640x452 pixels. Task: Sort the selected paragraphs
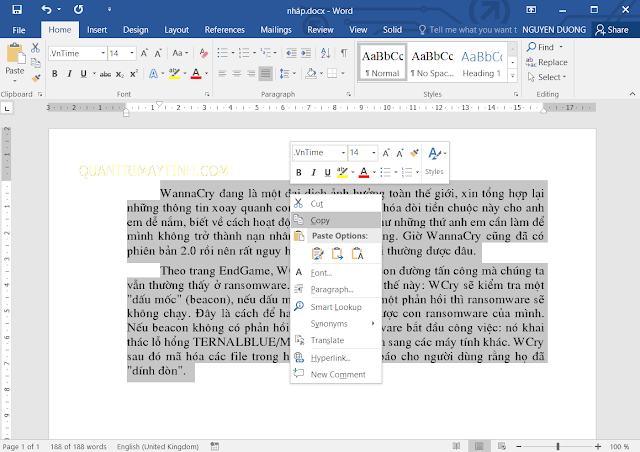[325, 53]
